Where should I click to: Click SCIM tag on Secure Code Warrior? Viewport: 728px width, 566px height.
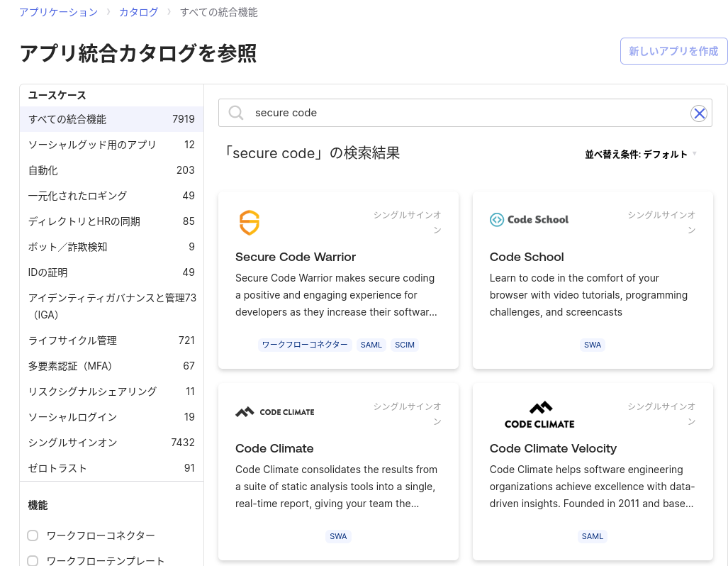404,345
